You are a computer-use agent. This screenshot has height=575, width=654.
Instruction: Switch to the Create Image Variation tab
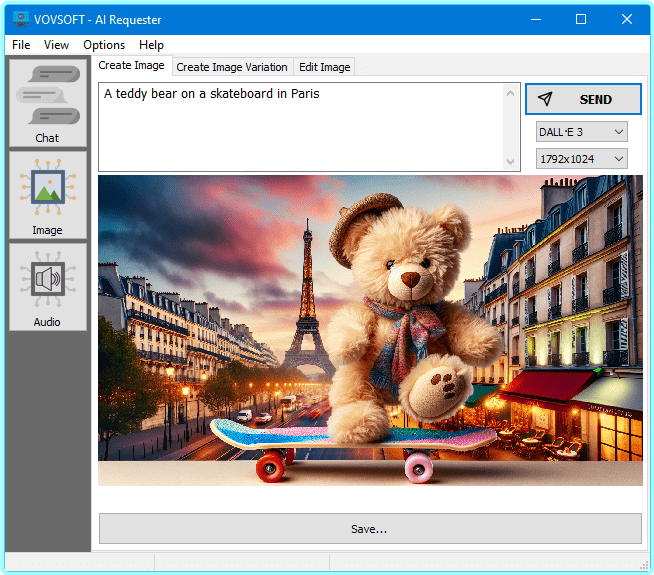(232, 67)
